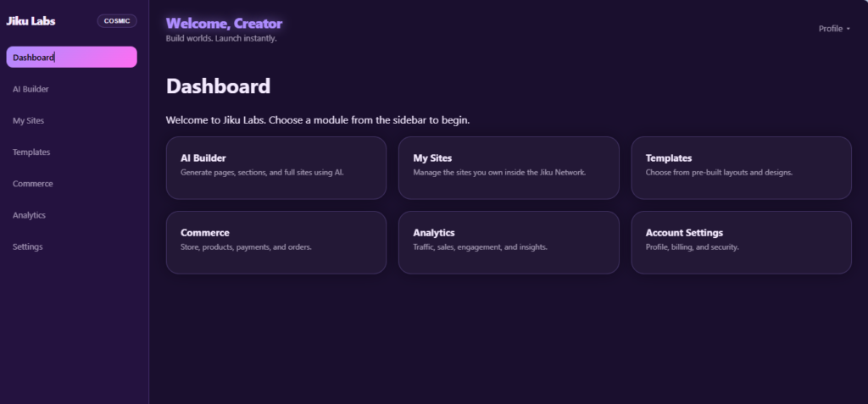Viewport: 868px width, 404px height.
Task: Open Templates from the sidebar
Action: pos(71,152)
